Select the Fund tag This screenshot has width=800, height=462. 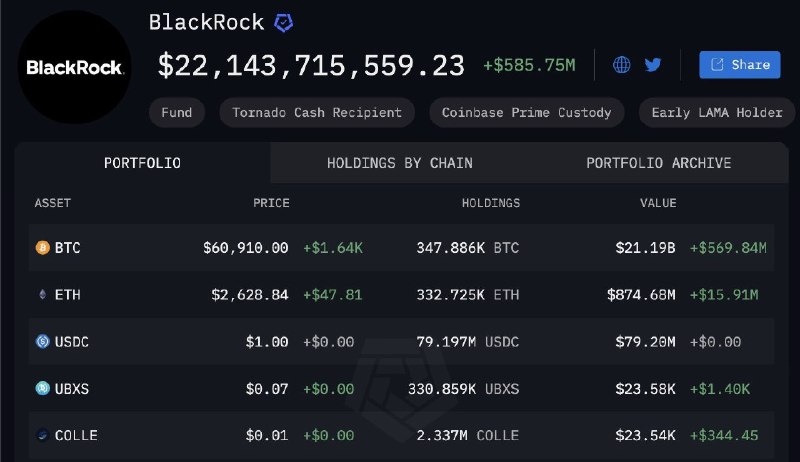(x=177, y=112)
